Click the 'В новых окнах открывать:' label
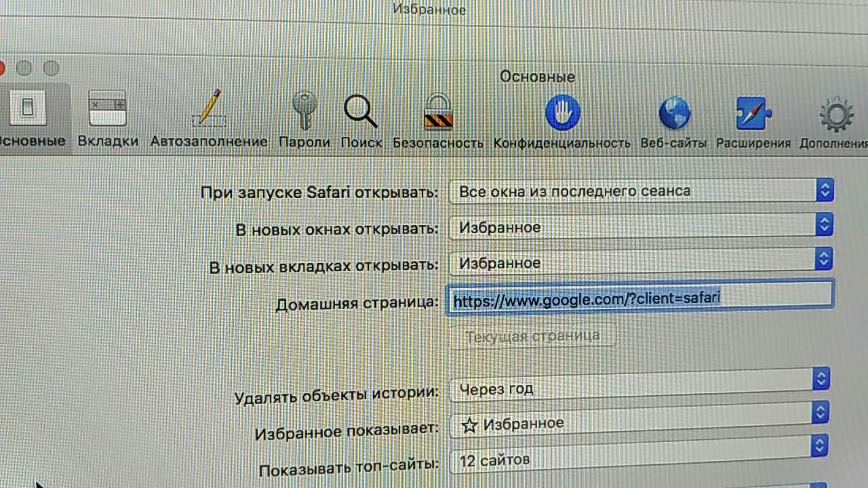The image size is (868, 488). click(x=337, y=229)
